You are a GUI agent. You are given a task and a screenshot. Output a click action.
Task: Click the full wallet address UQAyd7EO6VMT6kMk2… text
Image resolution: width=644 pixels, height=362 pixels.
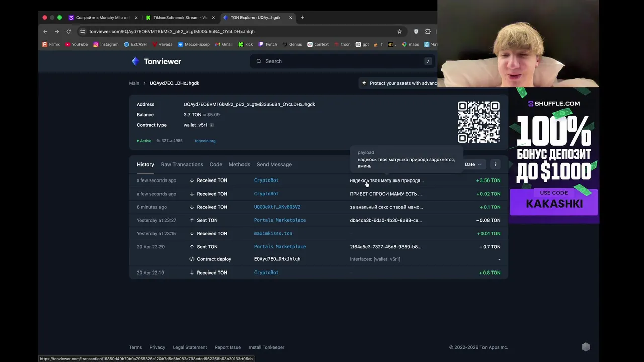click(250, 104)
